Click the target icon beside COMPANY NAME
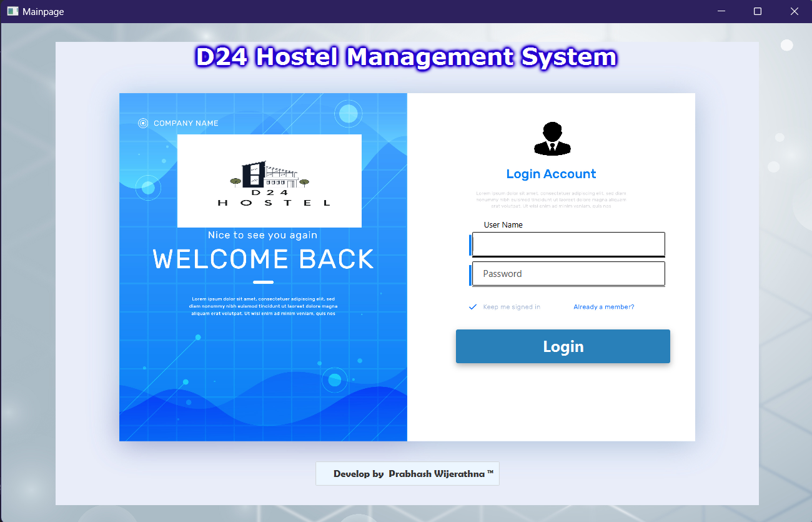The width and height of the screenshot is (812, 522). pos(143,123)
